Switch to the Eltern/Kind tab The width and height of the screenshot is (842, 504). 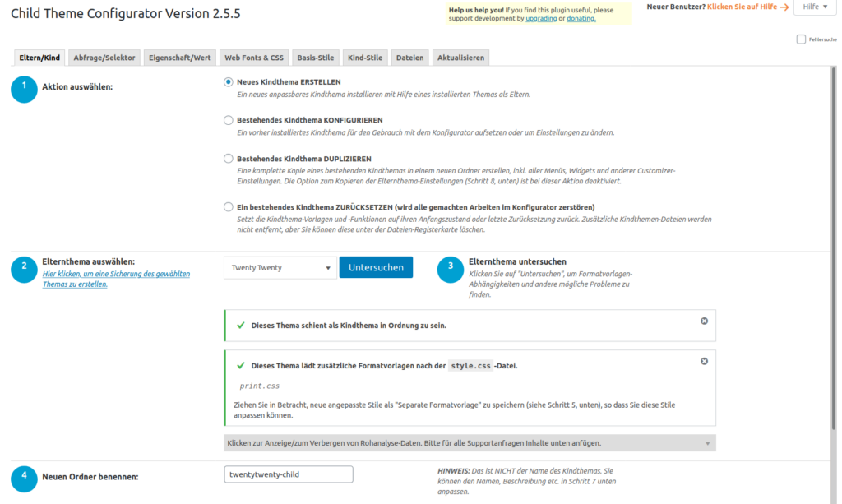(x=39, y=58)
